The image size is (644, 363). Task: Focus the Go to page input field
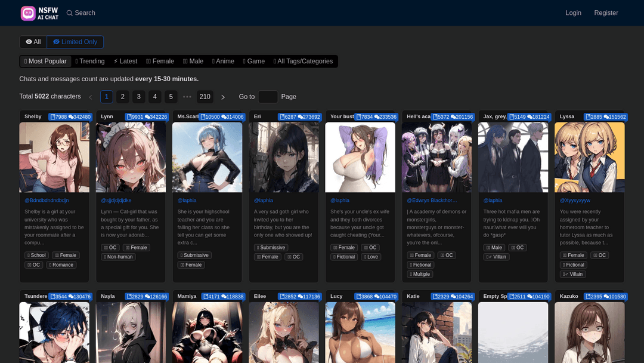(268, 97)
